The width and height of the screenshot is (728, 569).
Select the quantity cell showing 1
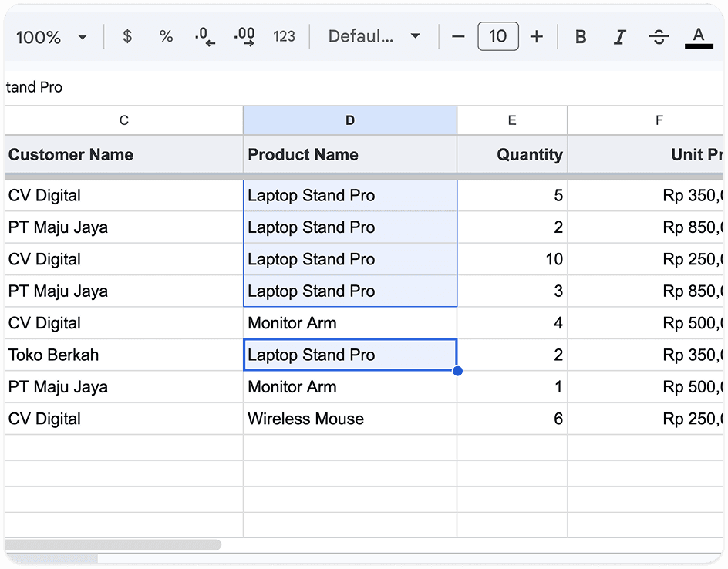coord(512,386)
